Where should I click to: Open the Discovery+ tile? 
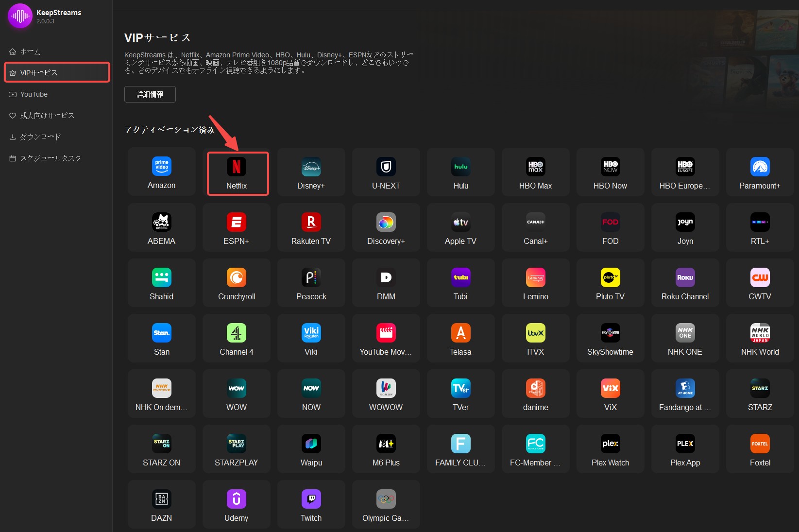coord(386,227)
